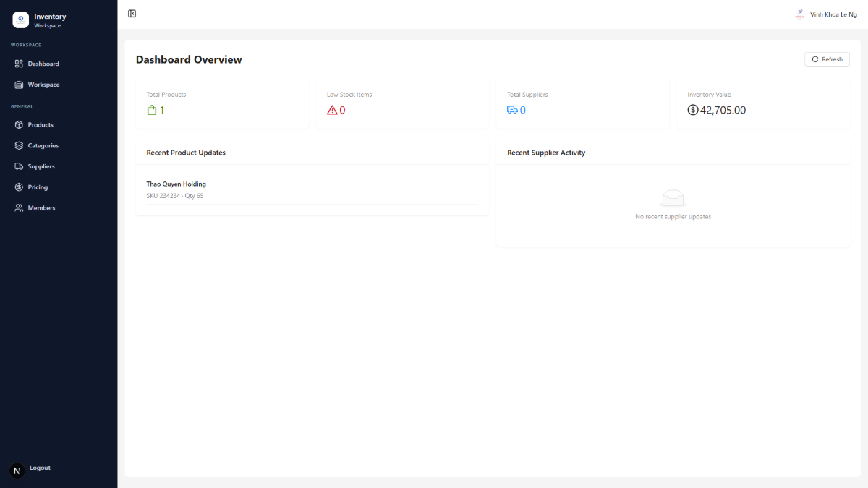Open the Products page

41,125
